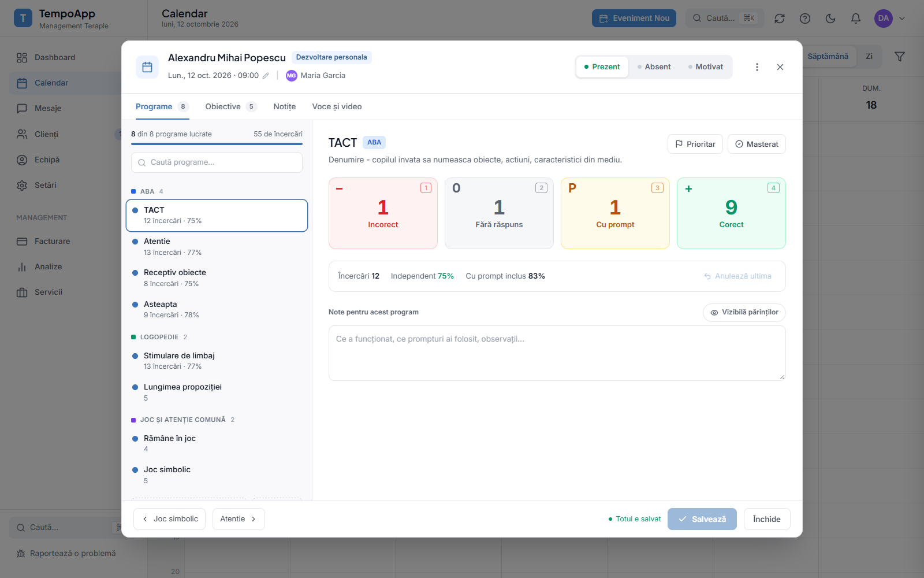Toggle the Masterat status
Viewport: 924px width, 578px height.
point(757,144)
